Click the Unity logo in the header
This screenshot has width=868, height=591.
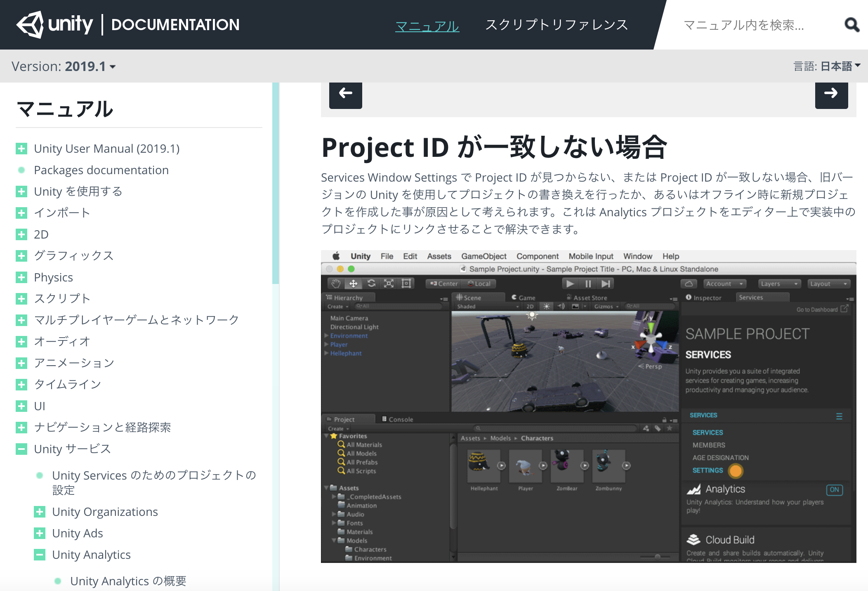[x=54, y=24]
